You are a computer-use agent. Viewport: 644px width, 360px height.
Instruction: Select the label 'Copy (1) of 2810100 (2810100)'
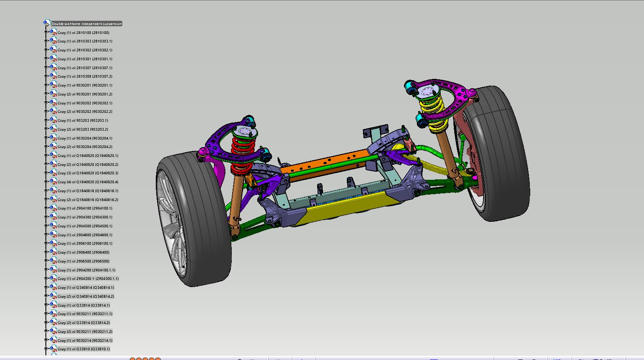click(84, 33)
